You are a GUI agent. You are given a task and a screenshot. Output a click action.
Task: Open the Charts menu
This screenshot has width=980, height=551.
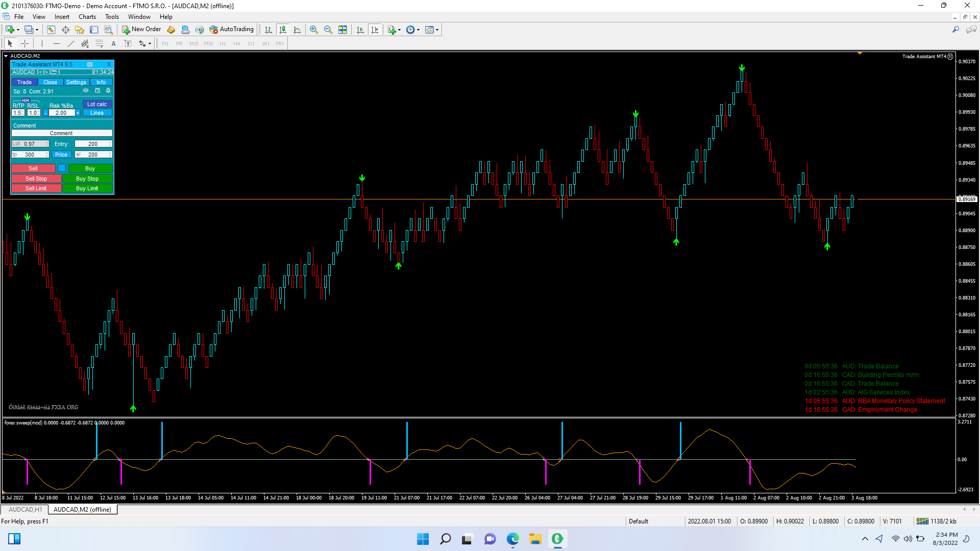point(87,17)
